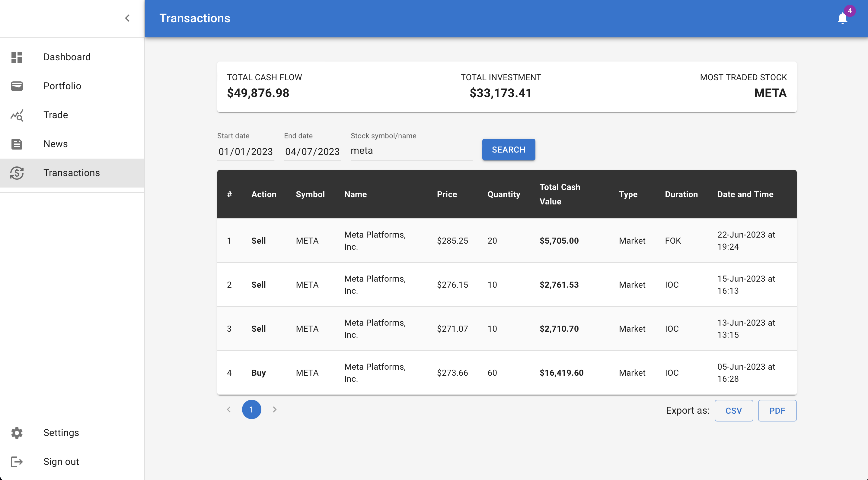Click the Transactions page title

195,18
